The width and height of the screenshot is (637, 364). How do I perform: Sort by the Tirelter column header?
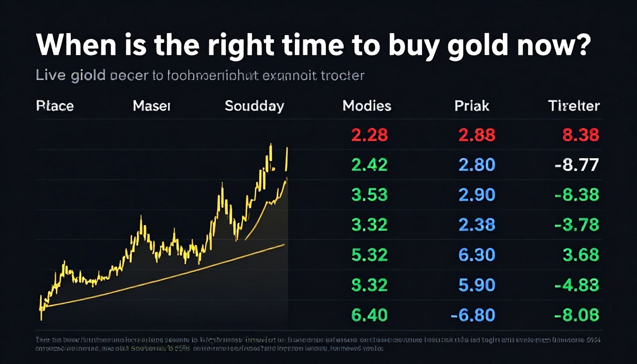coord(574,106)
